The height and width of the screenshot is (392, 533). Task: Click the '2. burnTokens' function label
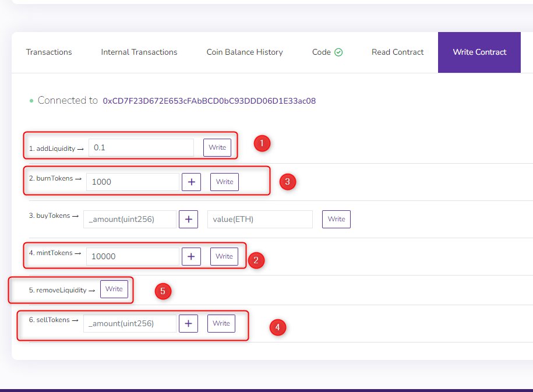(x=51, y=178)
